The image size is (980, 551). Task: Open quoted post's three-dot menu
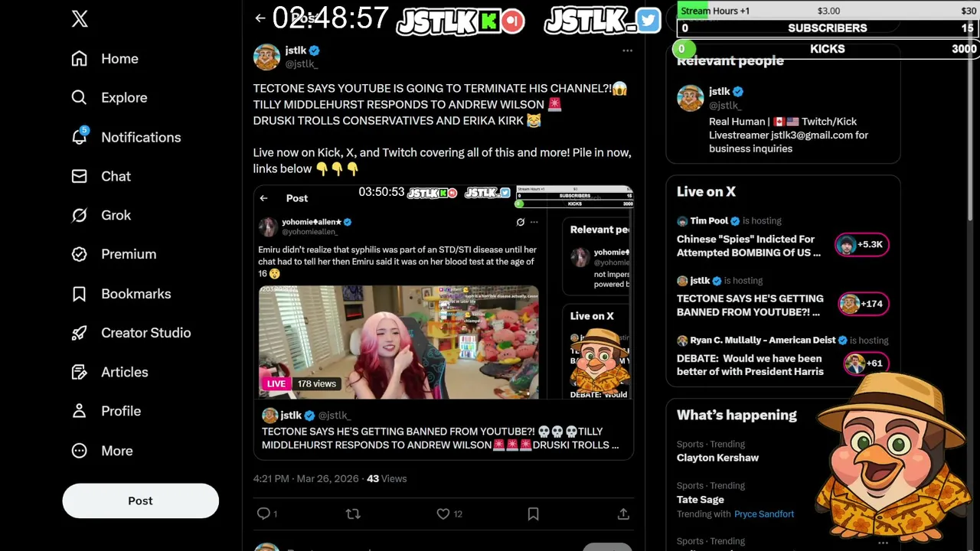click(x=534, y=222)
